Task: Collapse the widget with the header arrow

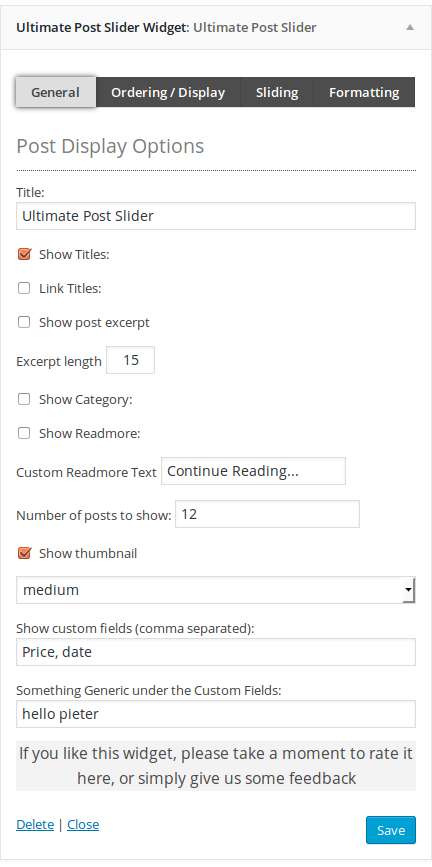Action: click(x=410, y=27)
